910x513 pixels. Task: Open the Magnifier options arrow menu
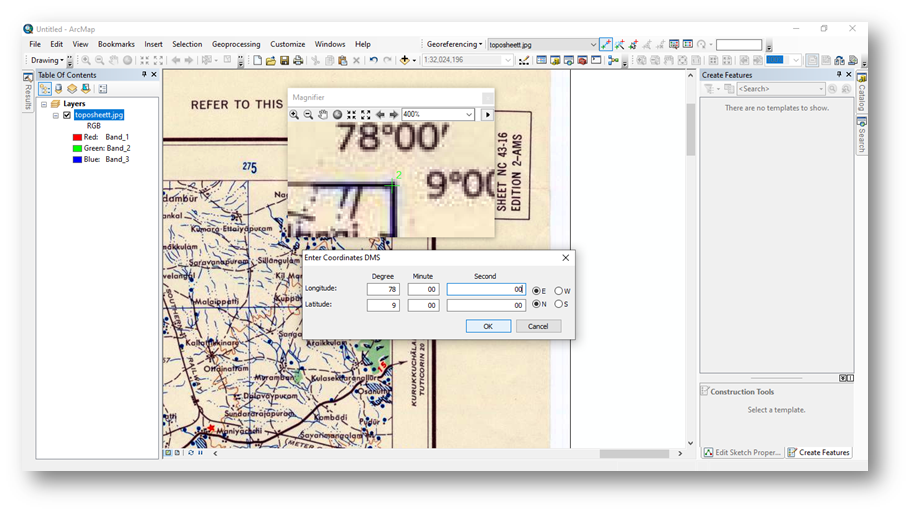(488, 114)
